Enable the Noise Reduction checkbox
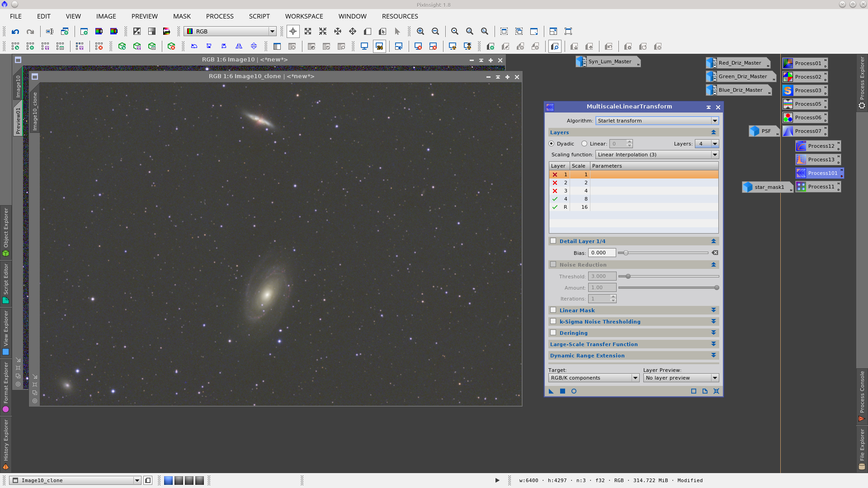Screen dimensions: 868x488 pyautogui.click(x=553, y=264)
